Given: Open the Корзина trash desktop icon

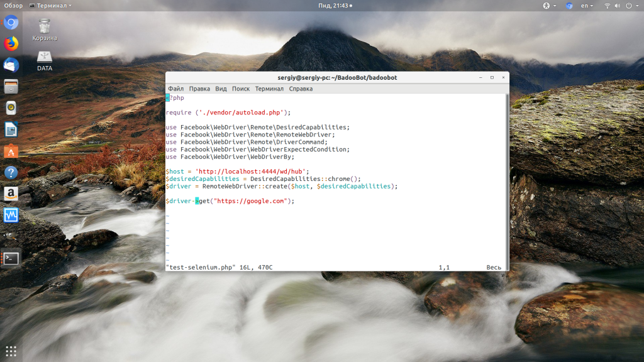Looking at the screenshot, I should [45, 30].
